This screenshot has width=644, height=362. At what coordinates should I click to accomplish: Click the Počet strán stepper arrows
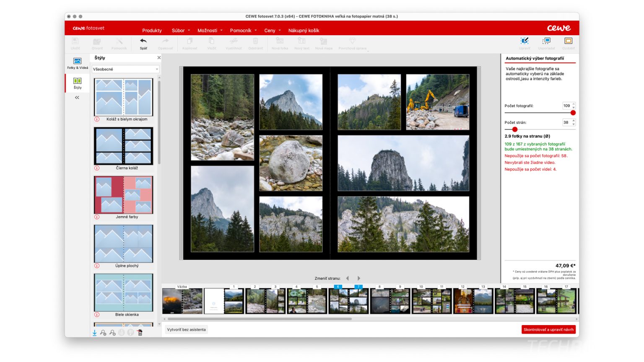click(x=574, y=122)
